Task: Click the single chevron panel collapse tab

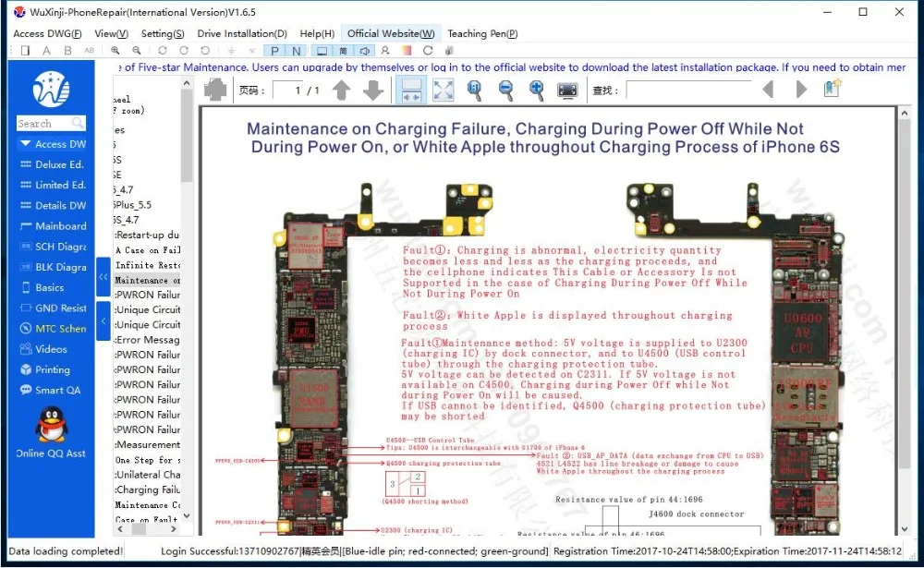Action: [103, 321]
